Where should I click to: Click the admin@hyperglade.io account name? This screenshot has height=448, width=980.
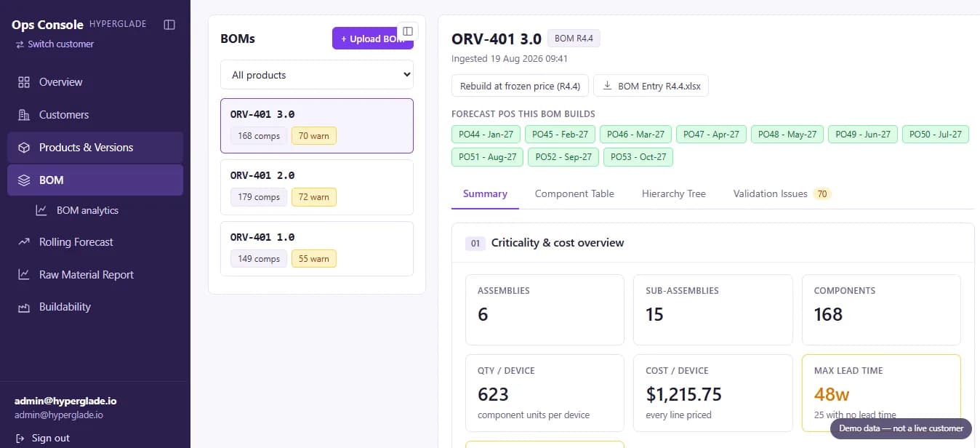pos(65,401)
